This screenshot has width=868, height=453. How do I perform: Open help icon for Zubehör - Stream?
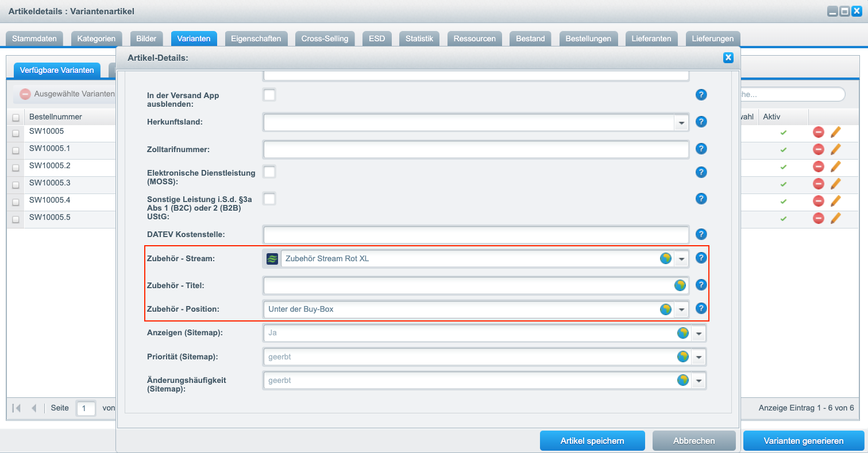(x=701, y=258)
